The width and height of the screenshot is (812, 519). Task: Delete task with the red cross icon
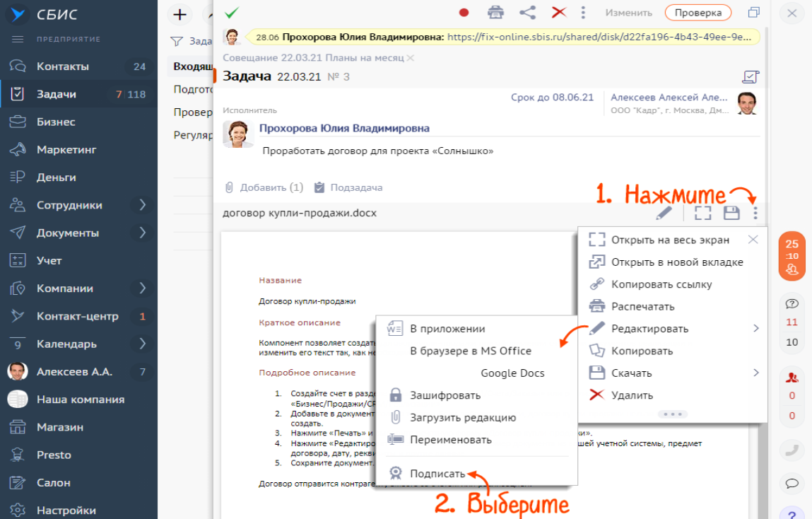559,13
